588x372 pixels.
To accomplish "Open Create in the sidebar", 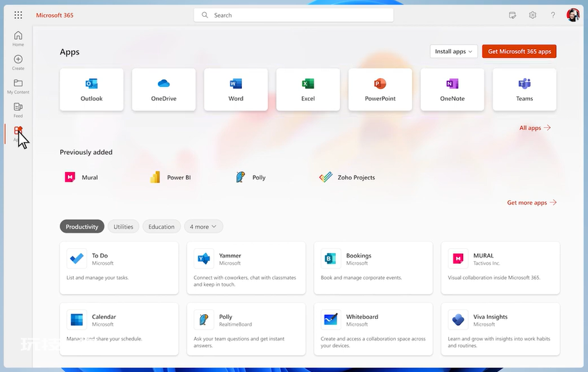I will click(18, 63).
